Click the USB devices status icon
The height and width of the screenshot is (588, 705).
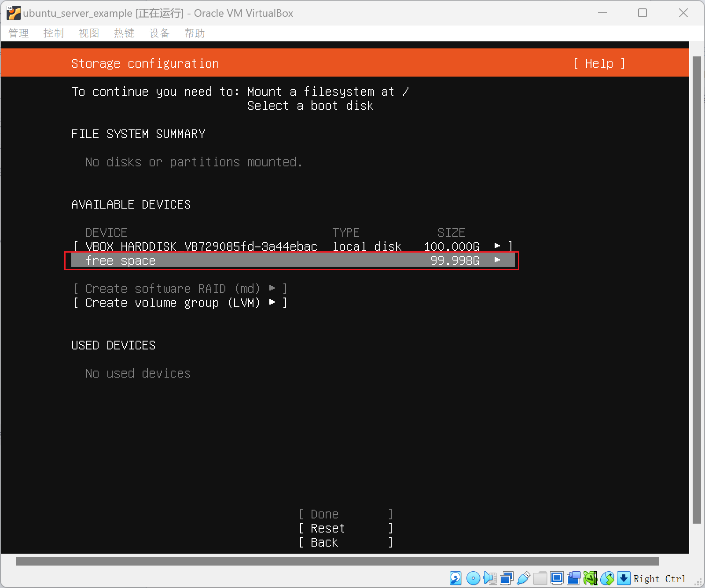(x=523, y=578)
